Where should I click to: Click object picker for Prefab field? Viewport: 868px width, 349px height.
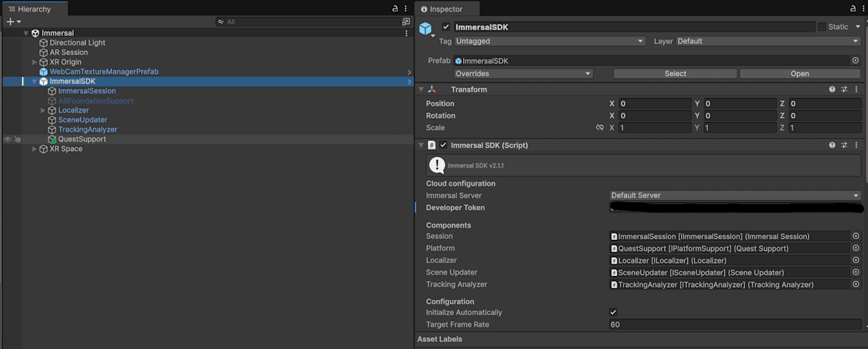(x=856, y=61)
